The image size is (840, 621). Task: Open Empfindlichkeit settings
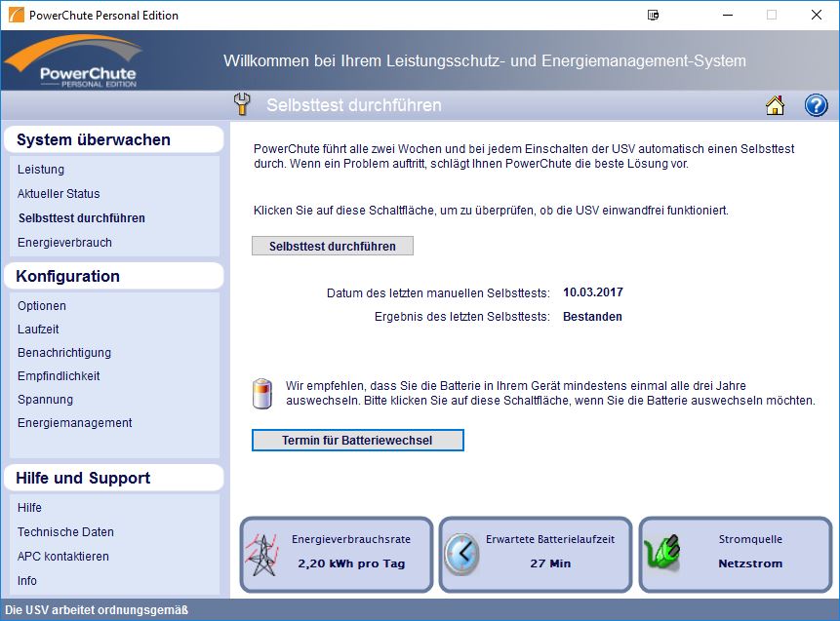pos(59,375)
